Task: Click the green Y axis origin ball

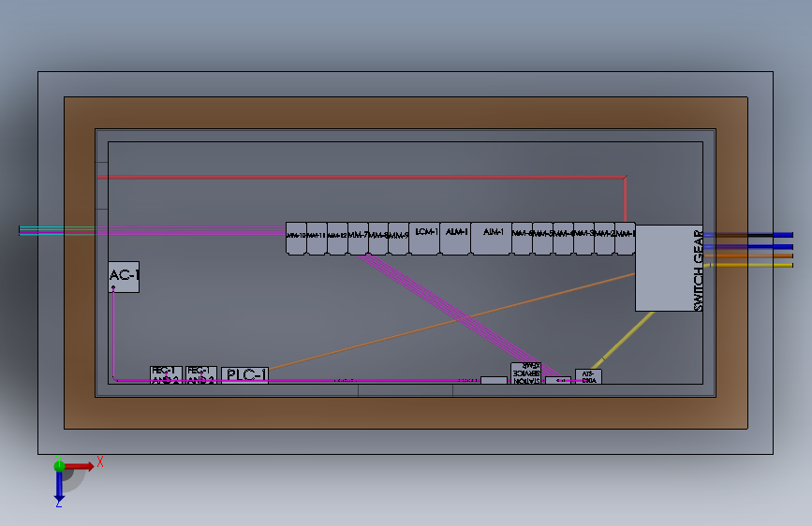Action: click(59, 466)
